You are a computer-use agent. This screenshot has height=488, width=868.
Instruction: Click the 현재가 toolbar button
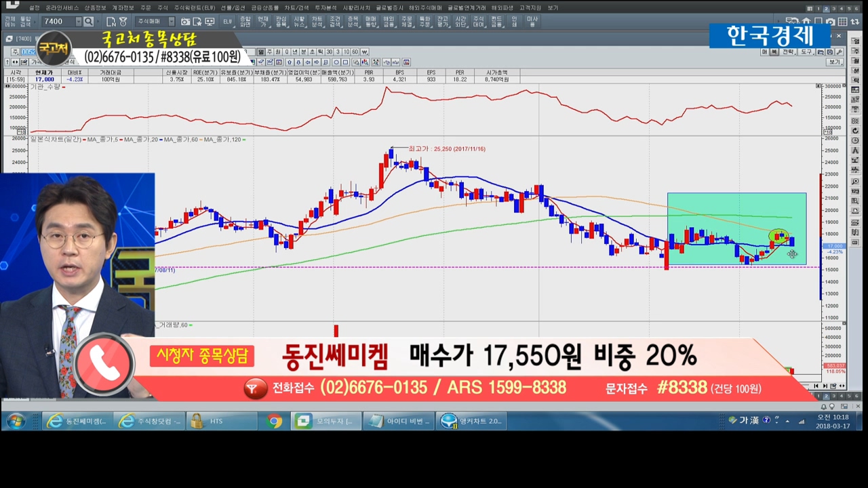(x=263, y=22)
